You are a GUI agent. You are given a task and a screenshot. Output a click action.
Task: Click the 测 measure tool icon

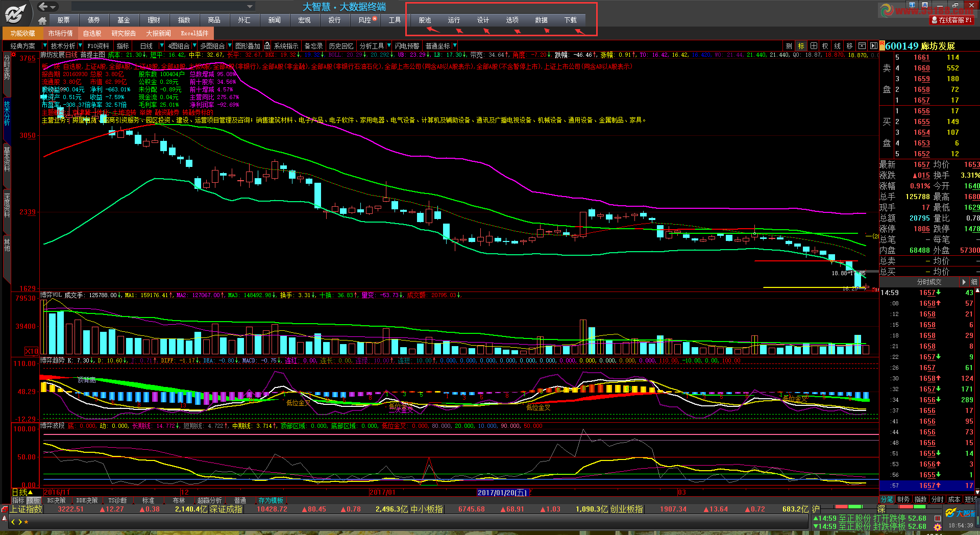(x=789, y=46)
